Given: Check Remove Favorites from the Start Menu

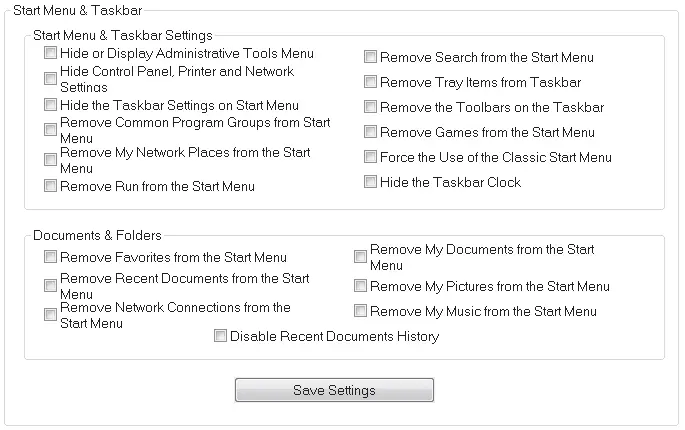Looking at the screenshot, I should click(x=51, y=257).
